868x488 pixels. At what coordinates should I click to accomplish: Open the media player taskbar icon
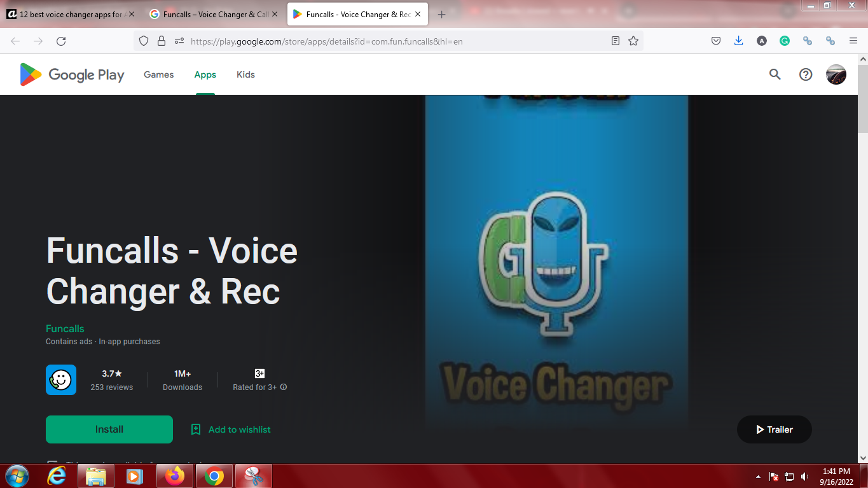134,476
